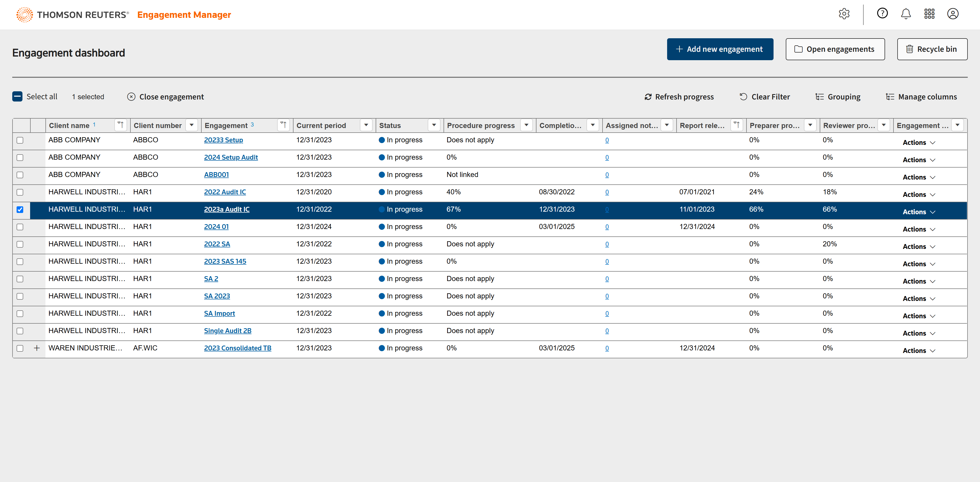Open the 2023 Consolidated TB link
Viewport: 980px width, 482px height.
[x=237, y=348]
